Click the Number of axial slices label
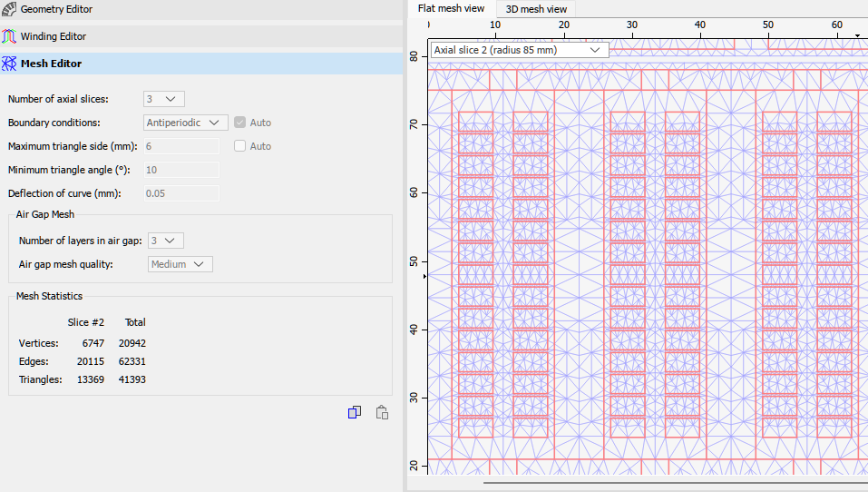The height and width of the screenshot is (492, 868). [58, 99]
